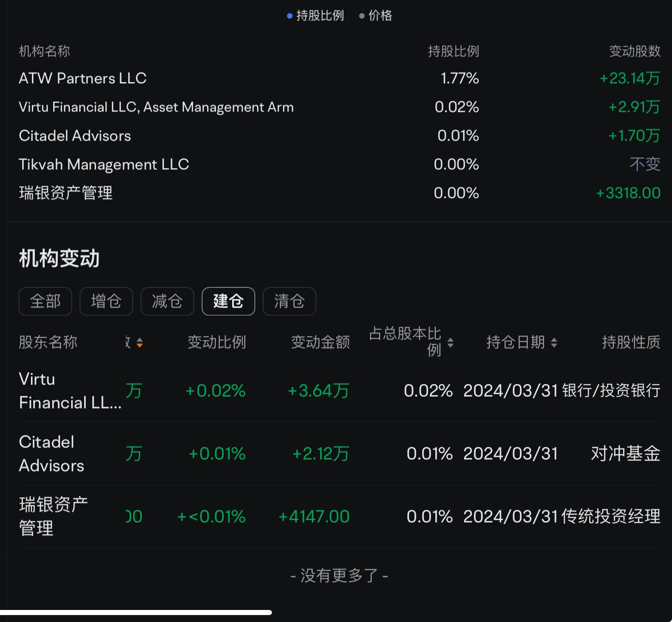The image size is (672, 622).
Task: Click the 持股性质 column header
Action: point(631,342)
